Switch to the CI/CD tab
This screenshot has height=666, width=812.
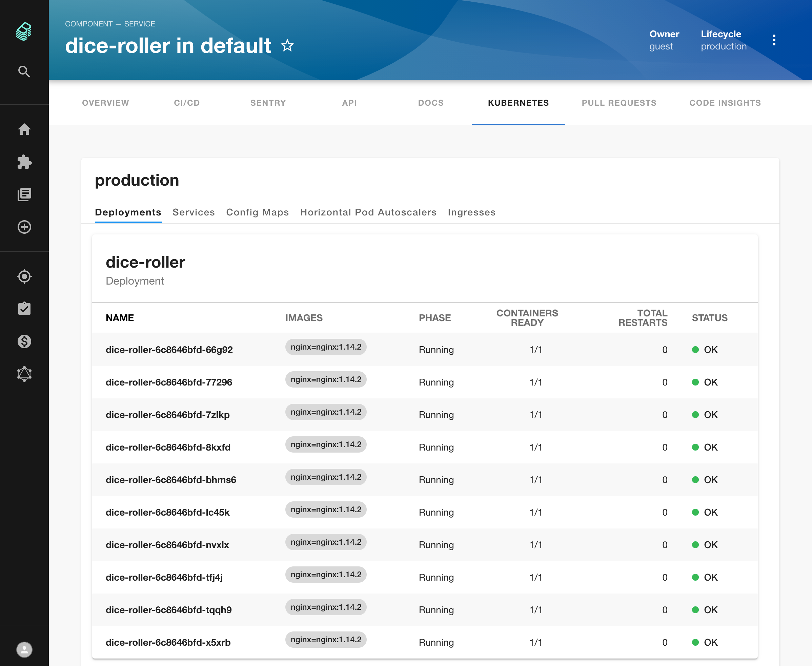click(x=187, y=103)
